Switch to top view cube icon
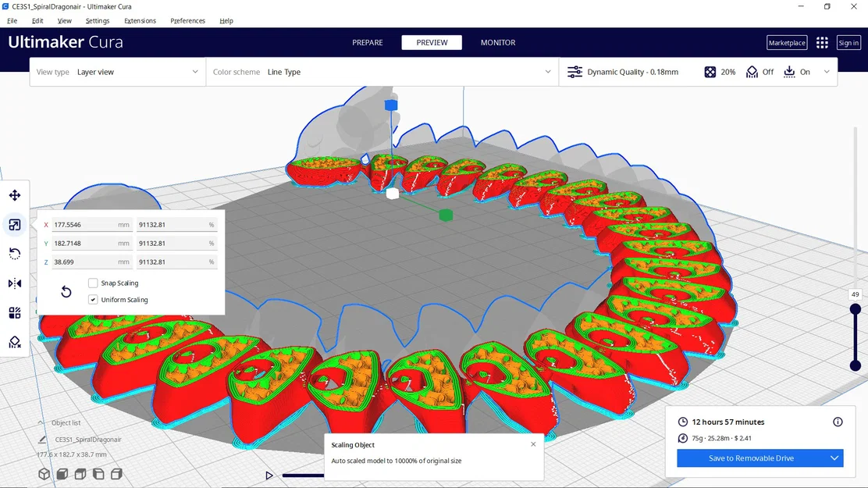The height and width of the screenshot is (488, 868). 80,474
